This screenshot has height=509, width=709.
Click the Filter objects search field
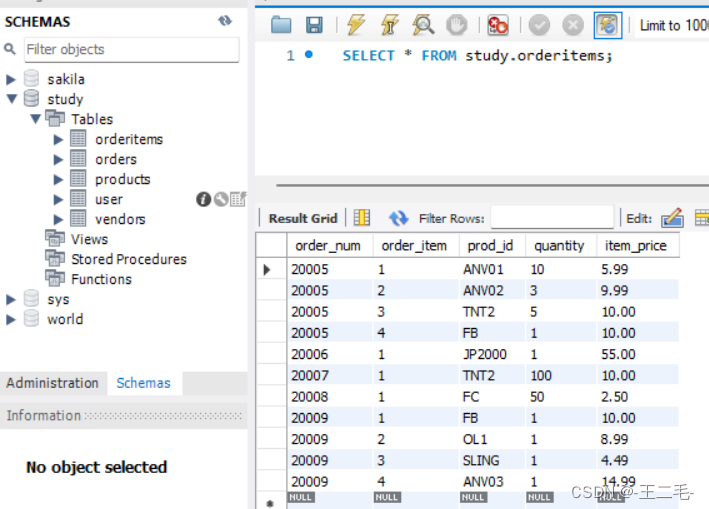132,49
